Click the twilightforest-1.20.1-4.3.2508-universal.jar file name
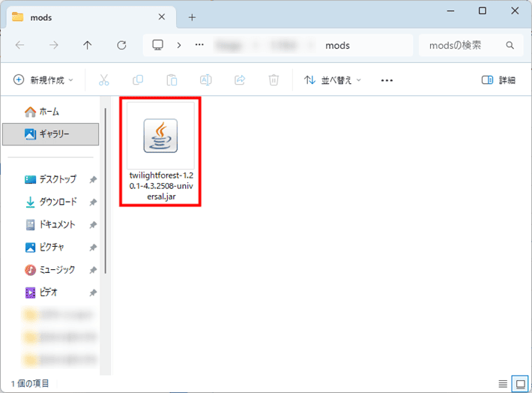Screen dimensions: 532x393 [161, 186]
